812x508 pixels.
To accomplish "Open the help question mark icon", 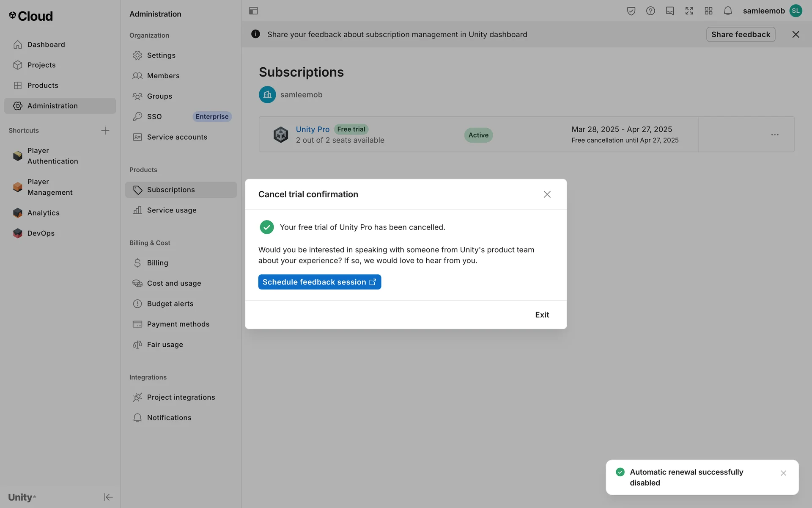I will [x=650, y=11].
